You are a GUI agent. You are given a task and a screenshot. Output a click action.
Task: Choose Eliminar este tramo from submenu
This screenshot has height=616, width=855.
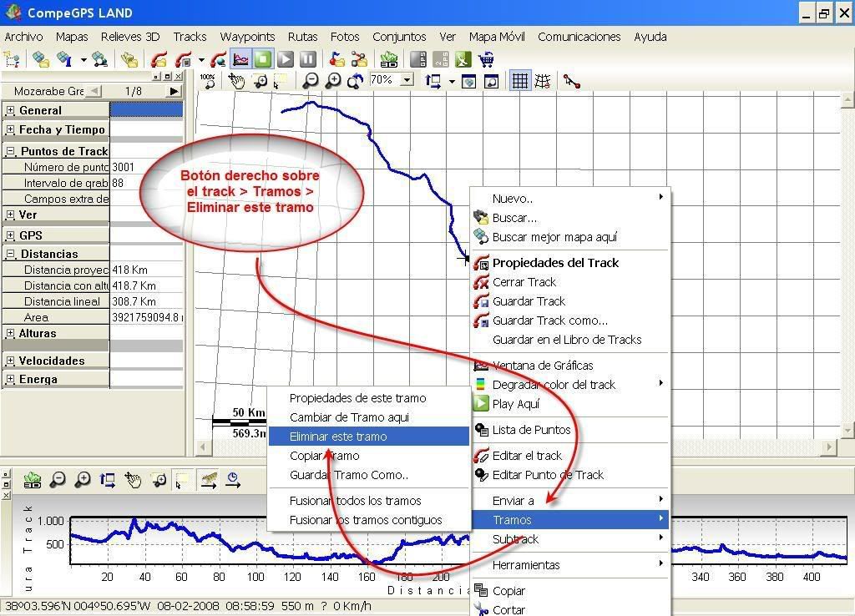368,437
